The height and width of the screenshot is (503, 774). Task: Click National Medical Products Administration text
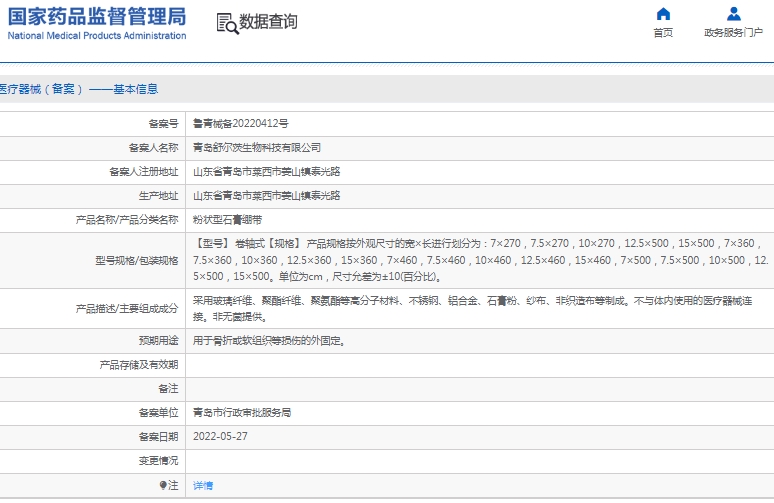pyautogui.click(x=97, y=36)
